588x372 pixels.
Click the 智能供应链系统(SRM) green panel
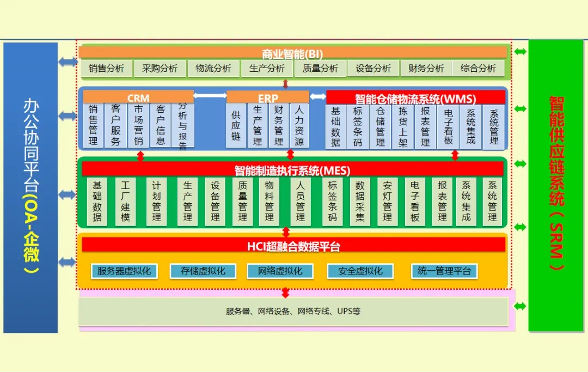tap(556, 185)
